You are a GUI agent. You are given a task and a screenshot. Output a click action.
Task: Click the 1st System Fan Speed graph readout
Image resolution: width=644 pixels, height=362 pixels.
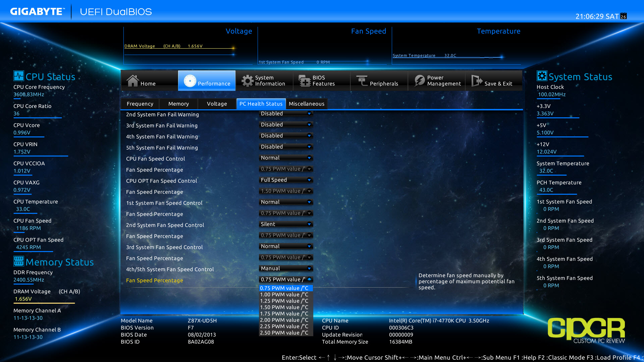coord(294,62)
